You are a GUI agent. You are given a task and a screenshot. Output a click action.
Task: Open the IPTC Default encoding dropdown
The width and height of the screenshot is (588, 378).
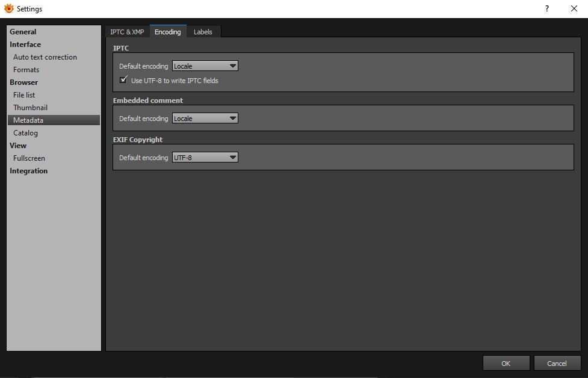[205, 66]
